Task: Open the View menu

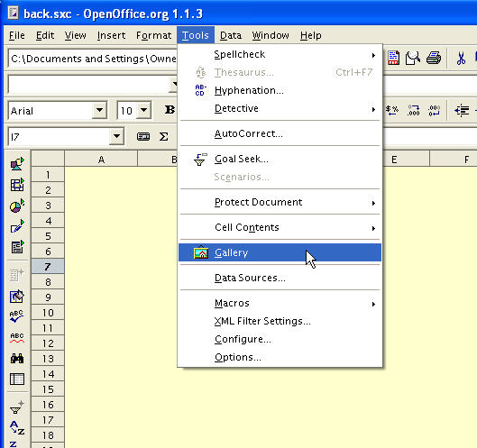Action: click(x=75, y=35)
